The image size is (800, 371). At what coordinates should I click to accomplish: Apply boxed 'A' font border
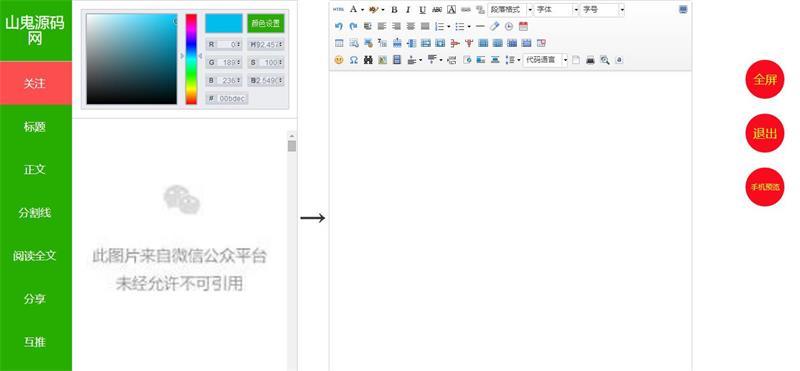click(x=451, y=10)
